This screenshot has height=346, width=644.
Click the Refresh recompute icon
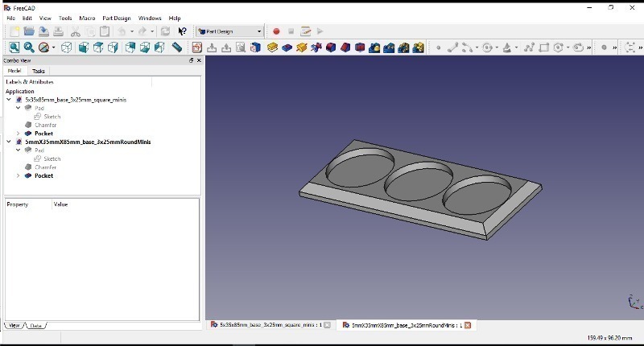165,31
